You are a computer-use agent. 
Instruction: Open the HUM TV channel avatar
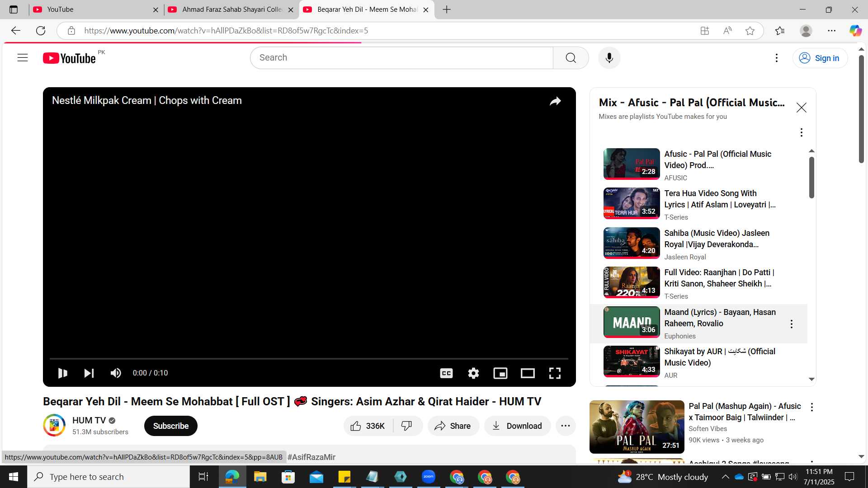pyautogui.click(x=54, y=426)
